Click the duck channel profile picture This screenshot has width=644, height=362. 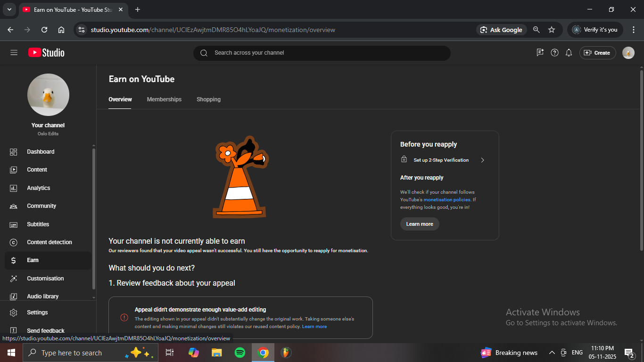coord(48,95)
